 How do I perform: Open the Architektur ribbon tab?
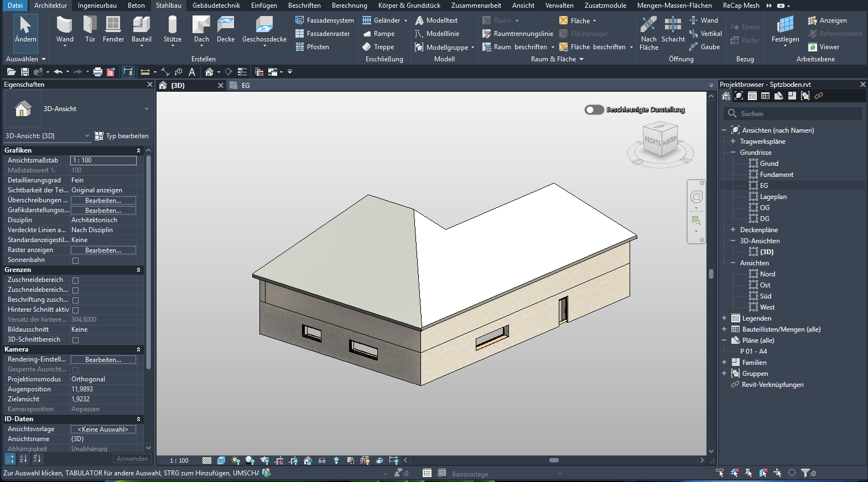click(50, 6)
